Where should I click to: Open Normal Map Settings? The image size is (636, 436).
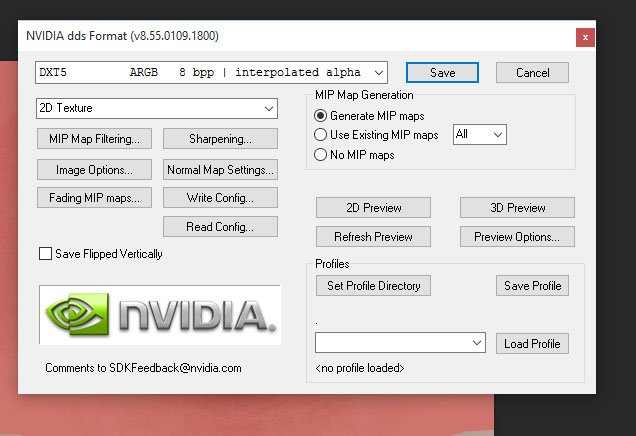click(220, 170)
